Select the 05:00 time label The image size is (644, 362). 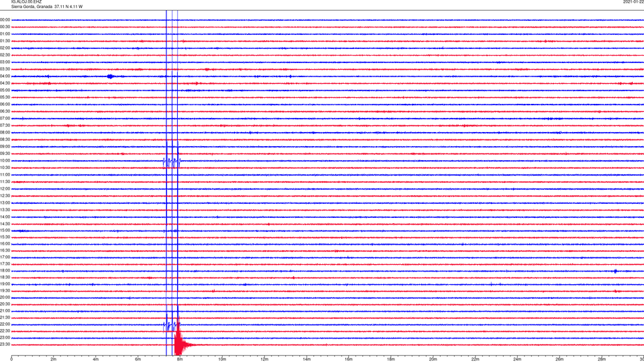(5, 90)
